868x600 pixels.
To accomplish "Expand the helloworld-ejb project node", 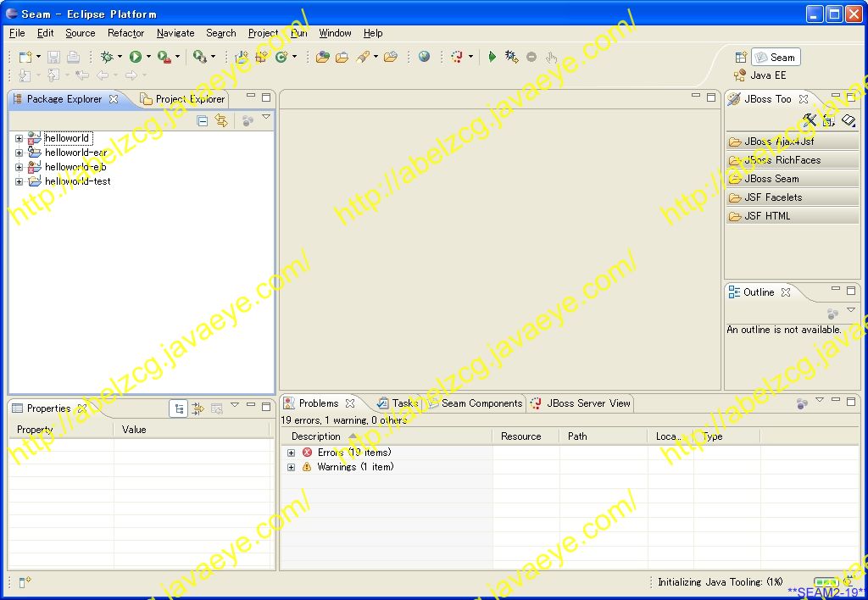I will (x=19, y=167).
